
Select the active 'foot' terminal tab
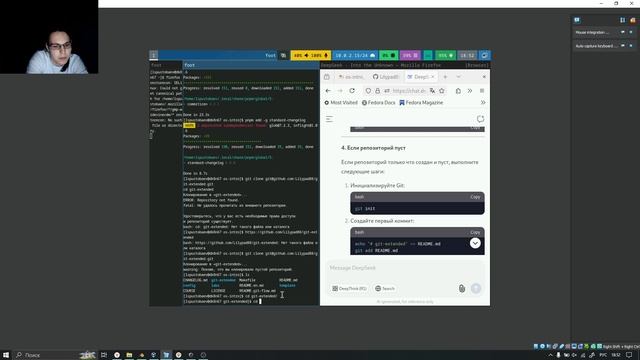click(251, 65)
